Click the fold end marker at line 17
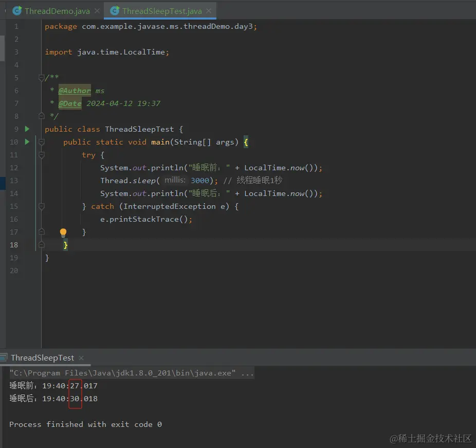The height and width of the screenshot is (448, 476). click(42, 232)
